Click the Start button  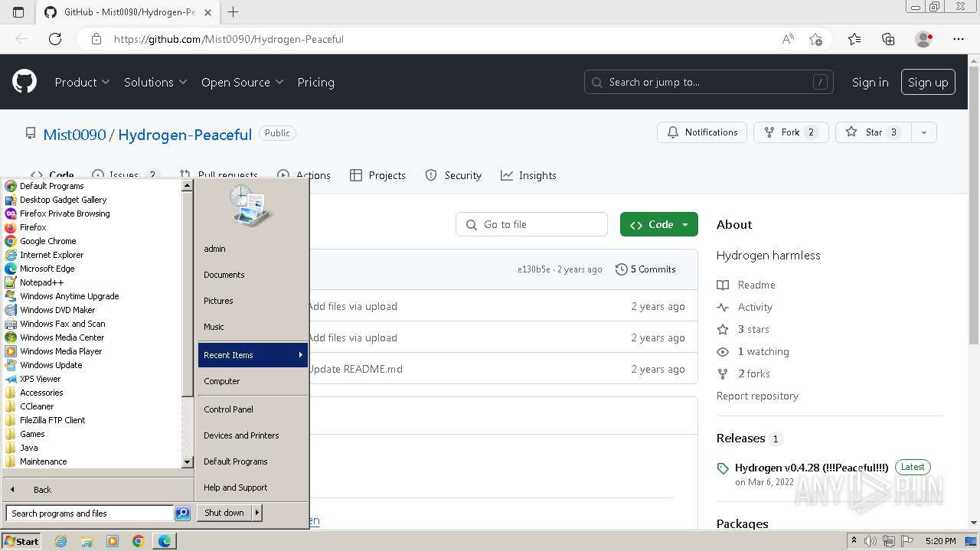(21, 541)
